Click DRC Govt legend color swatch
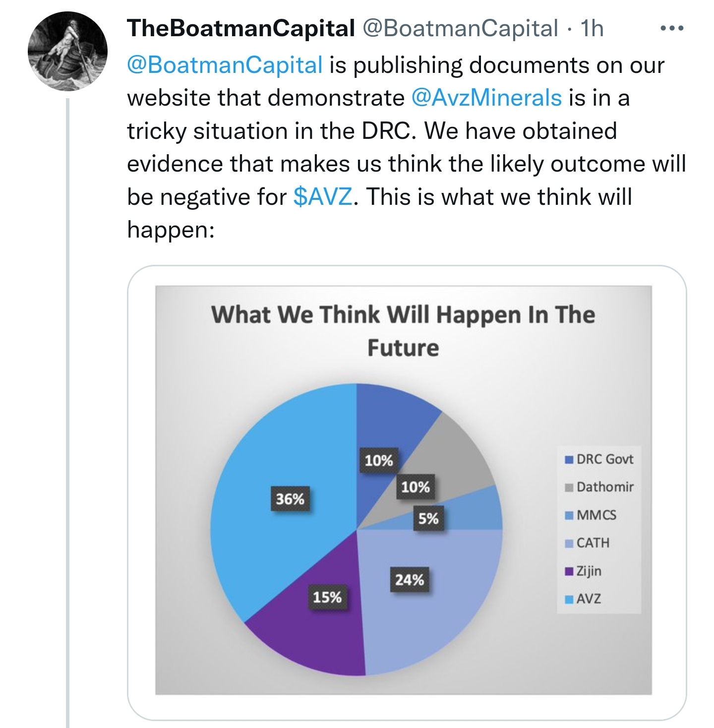 pyautogui.click(x=569, y=460)
